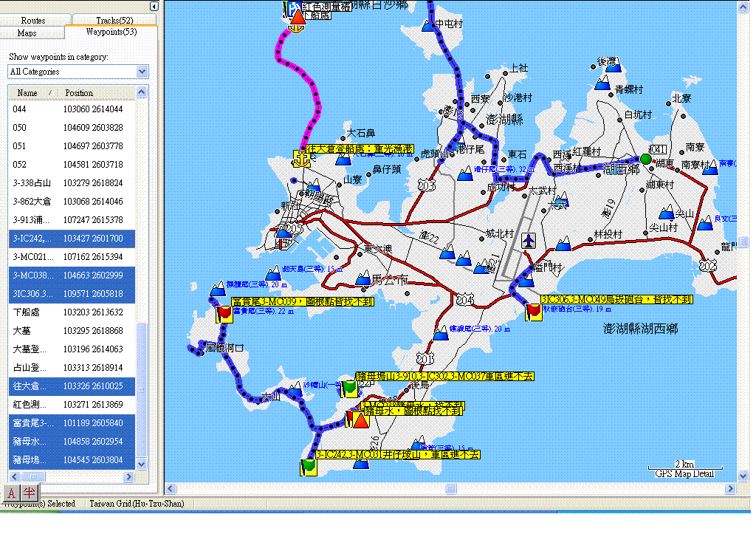Select waypoint row 3-338占山
Screen dimensions: 756x548
[x=72, y=183]
